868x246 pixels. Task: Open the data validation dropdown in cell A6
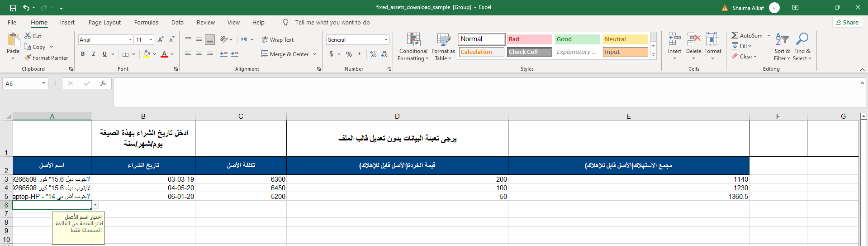(x=95, y=205)
